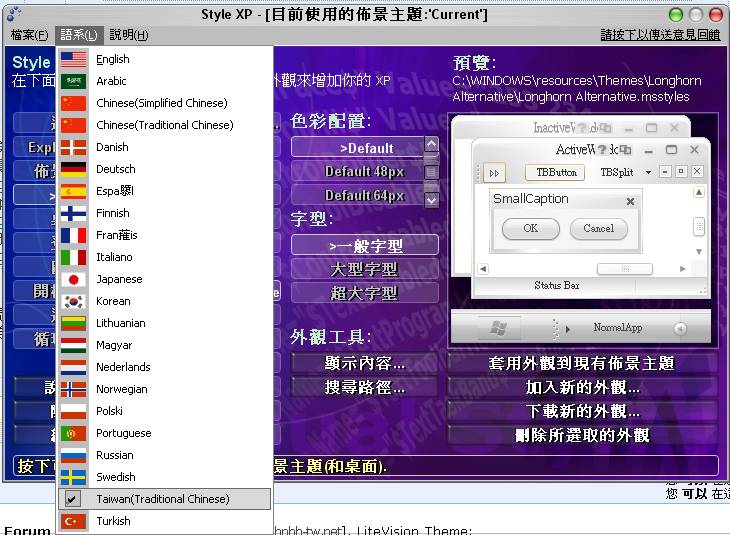This screenshot has height=535, width=730.
Task: Click the Deutsch flag icon
Action: pos(73,169)
